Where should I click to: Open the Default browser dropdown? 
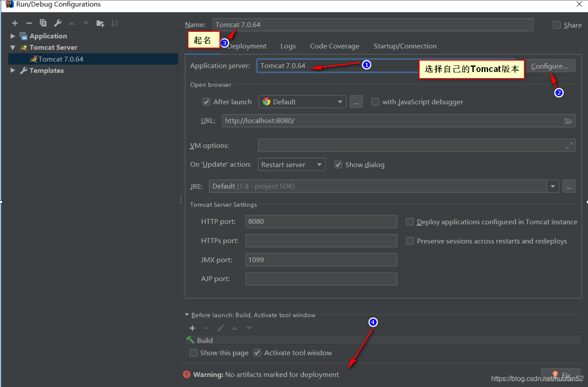[303, 102]
